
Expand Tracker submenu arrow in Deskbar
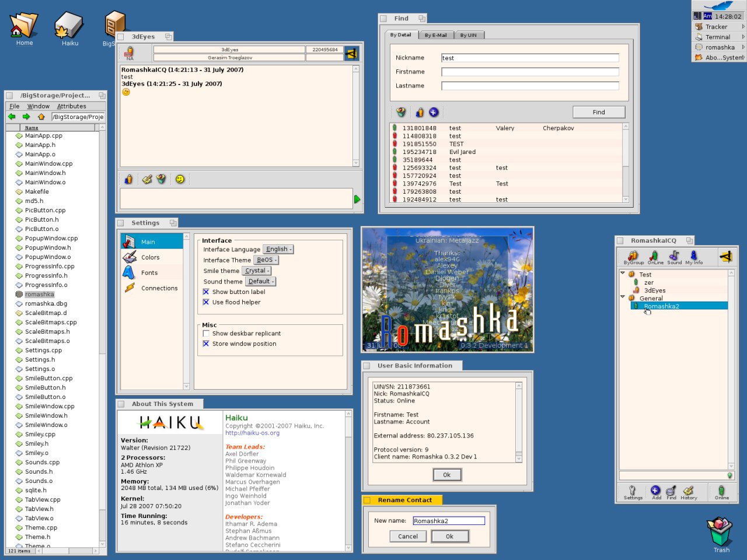(743, 27)
